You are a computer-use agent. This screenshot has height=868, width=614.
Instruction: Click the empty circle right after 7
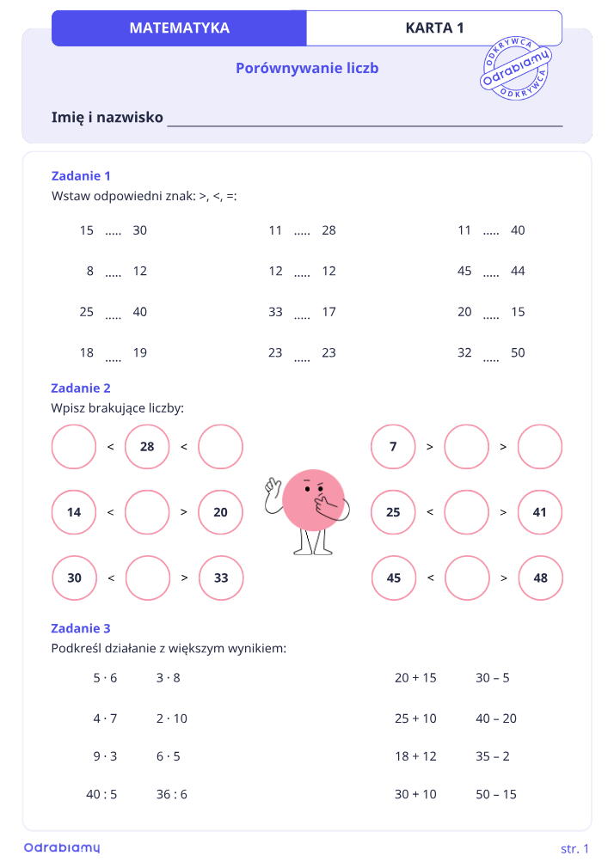pyautogui.click(x=467, y=447)
